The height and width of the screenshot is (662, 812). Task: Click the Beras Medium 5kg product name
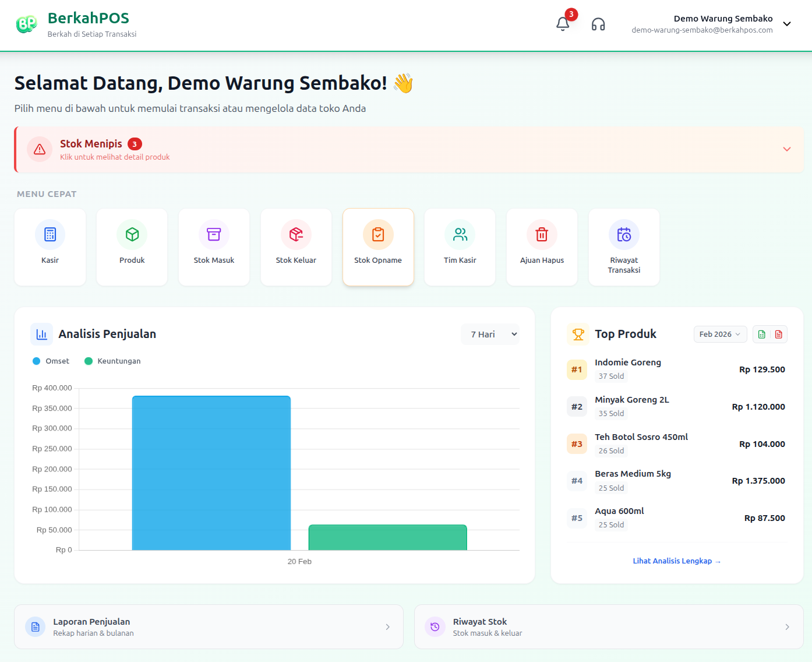[x=633, y=474]
